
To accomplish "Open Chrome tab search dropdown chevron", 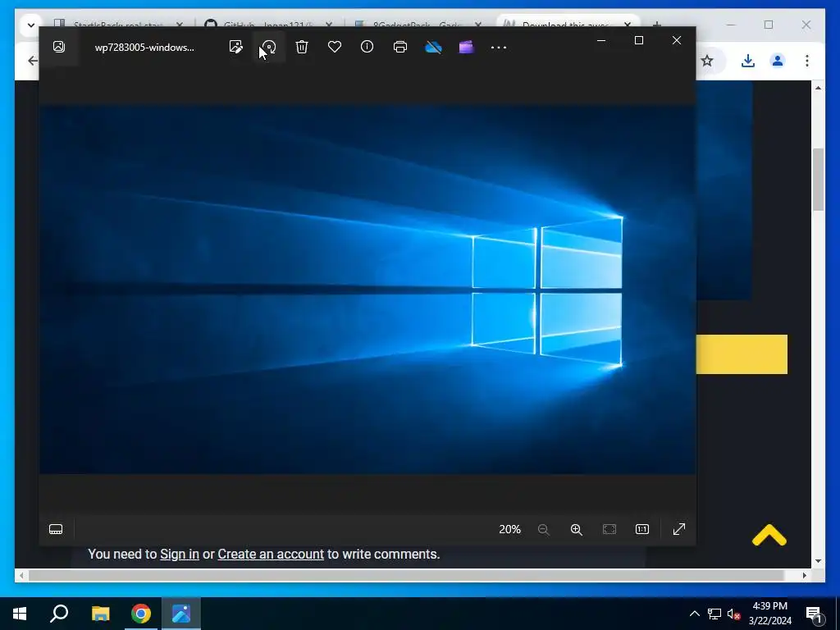I will [x=30, y=25].
